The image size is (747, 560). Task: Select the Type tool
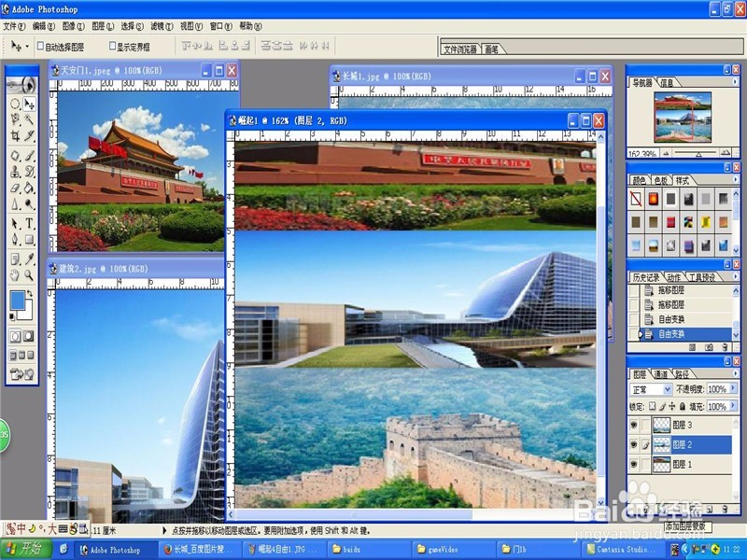[x=29, y=223]
